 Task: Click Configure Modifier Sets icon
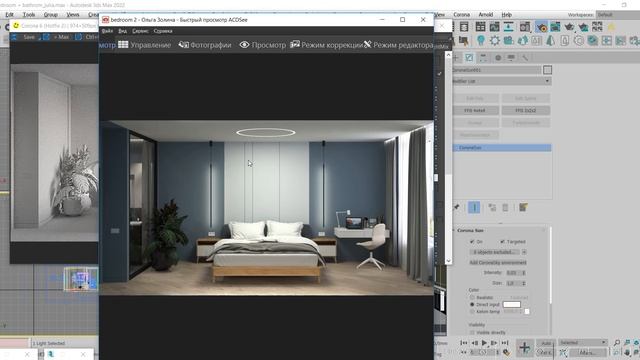coord(523,207)
